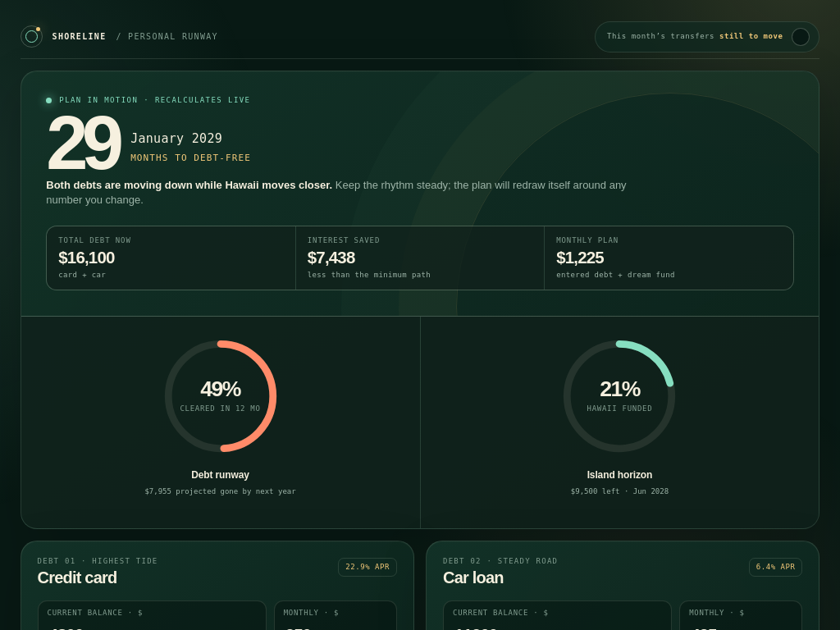Screen dimensions: 840x630
Task: Click '$7,955 projected gone by next year'
Action: (220, 491)
